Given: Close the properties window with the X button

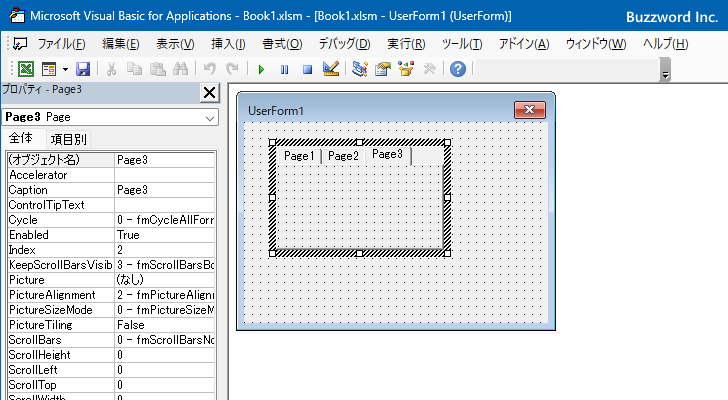Looking at the screenshot, I should pyautogui.click(x=210, y=93).
